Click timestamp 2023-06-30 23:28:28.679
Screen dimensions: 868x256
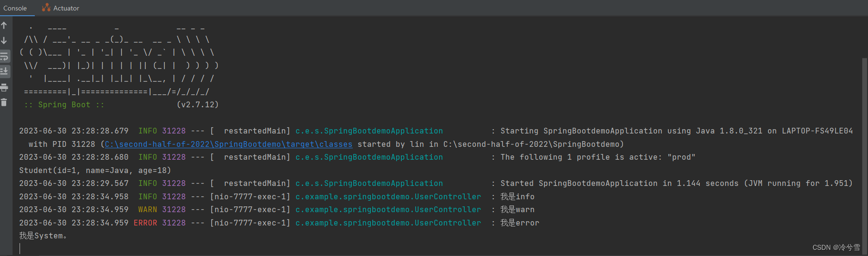click(x=74, y=131)
